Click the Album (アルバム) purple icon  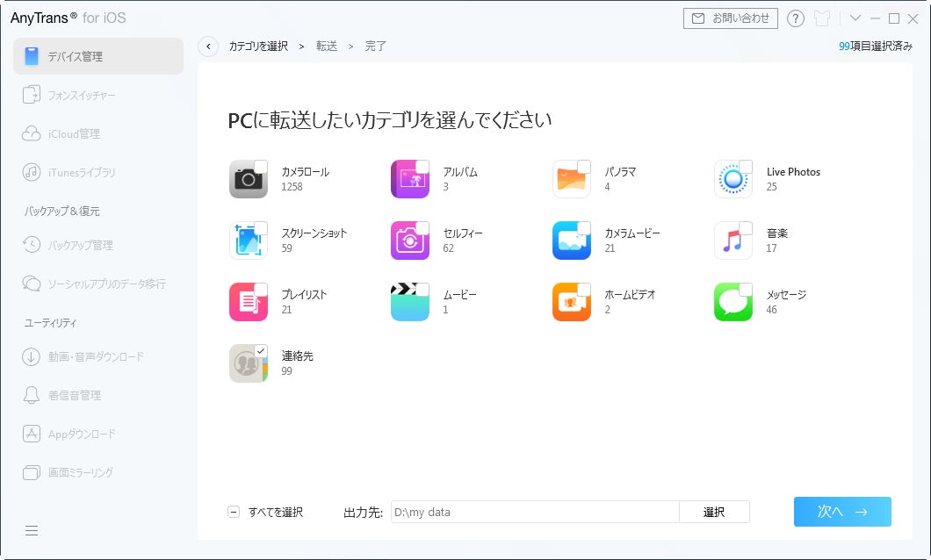pos(409,178)
